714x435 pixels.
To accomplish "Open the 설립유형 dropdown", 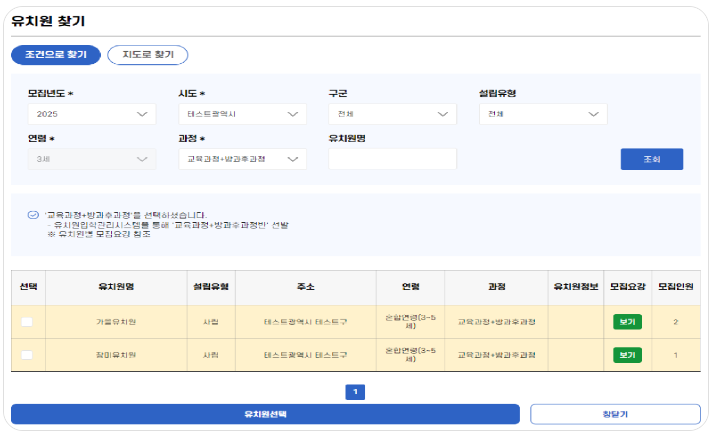I will [x=543, y=114].
